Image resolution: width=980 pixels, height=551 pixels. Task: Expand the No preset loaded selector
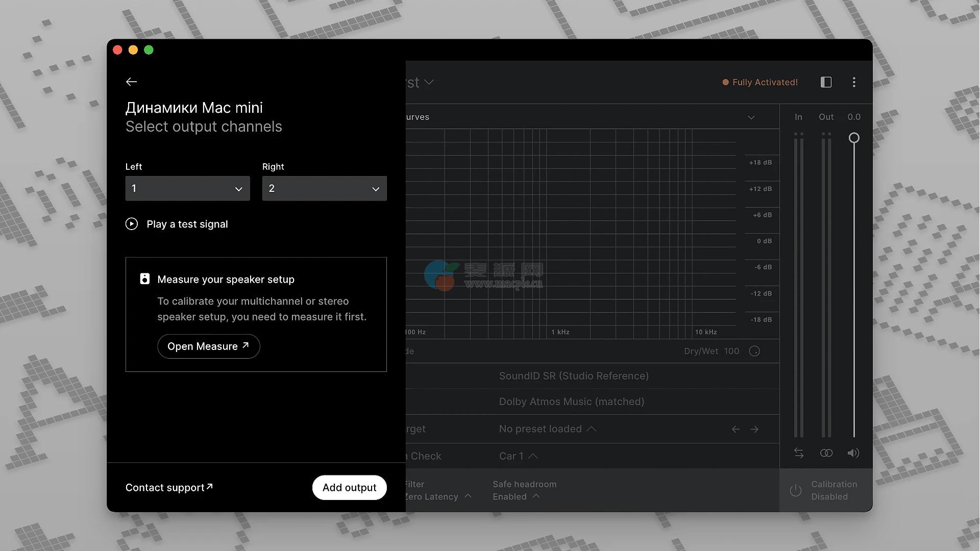(x=547, y=429)
